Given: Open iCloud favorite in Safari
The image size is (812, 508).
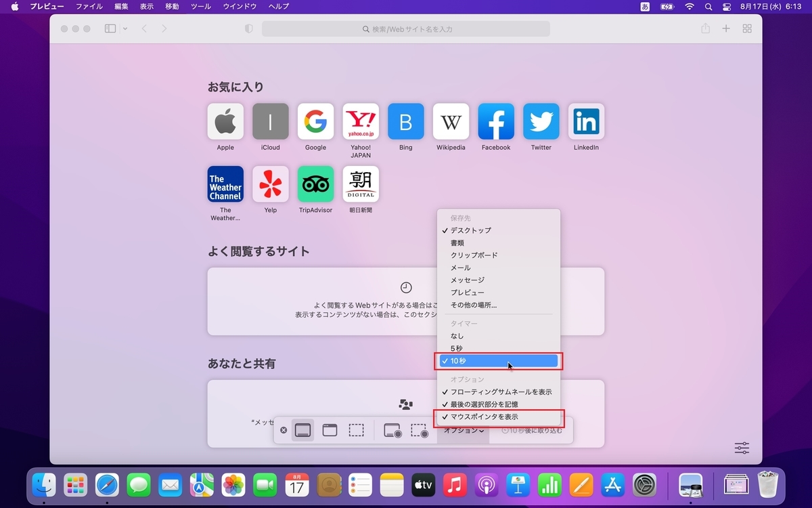Looking at the screenshot, I should coord(271,121).
